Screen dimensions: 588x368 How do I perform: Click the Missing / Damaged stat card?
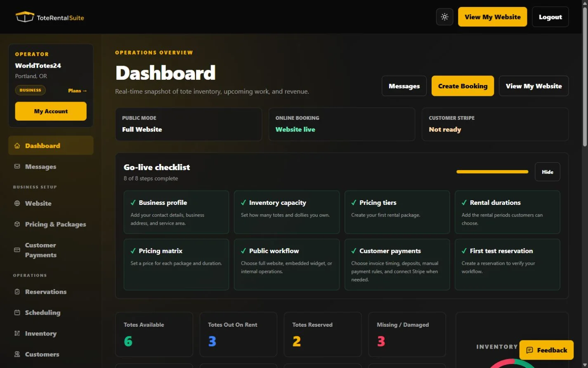pyautogui.click(x=407, y=335)
